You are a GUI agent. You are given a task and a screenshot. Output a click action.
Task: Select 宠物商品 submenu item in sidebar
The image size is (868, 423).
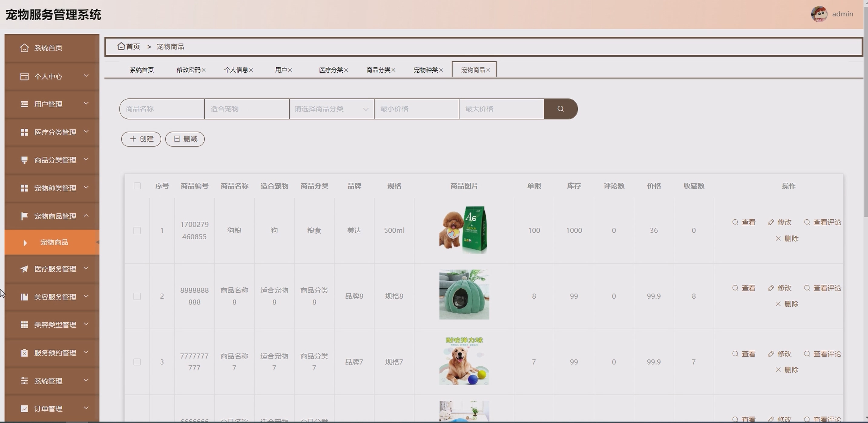click(x=52, y=242)
